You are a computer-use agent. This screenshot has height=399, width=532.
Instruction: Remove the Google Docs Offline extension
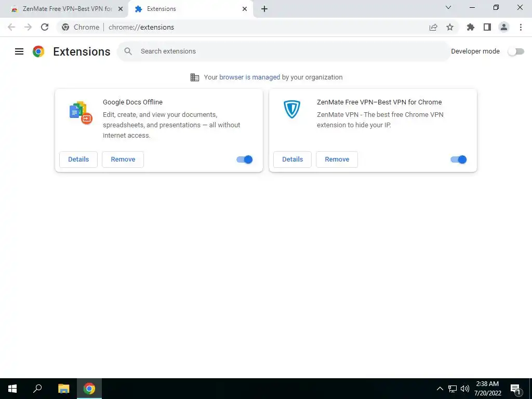point(123,159)
